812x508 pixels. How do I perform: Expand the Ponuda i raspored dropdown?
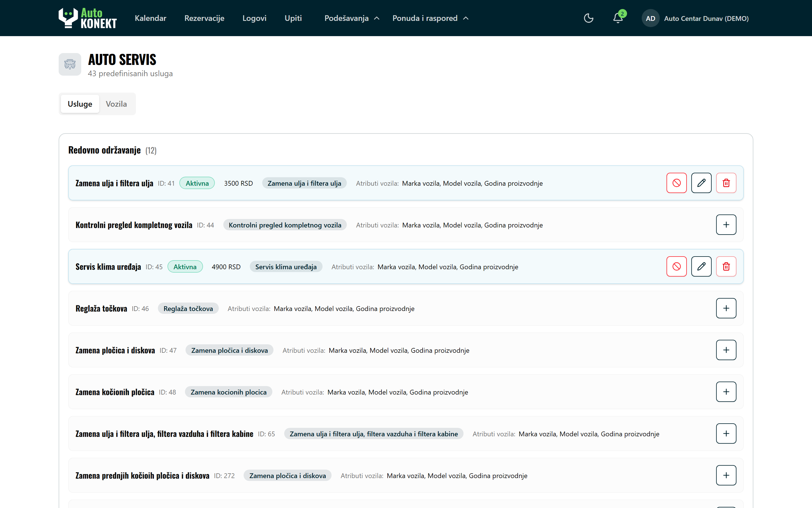point(430,18)
